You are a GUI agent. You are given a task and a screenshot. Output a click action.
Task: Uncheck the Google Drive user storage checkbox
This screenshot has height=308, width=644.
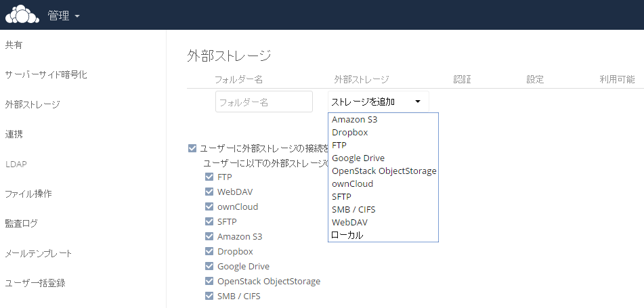[209, 266]
